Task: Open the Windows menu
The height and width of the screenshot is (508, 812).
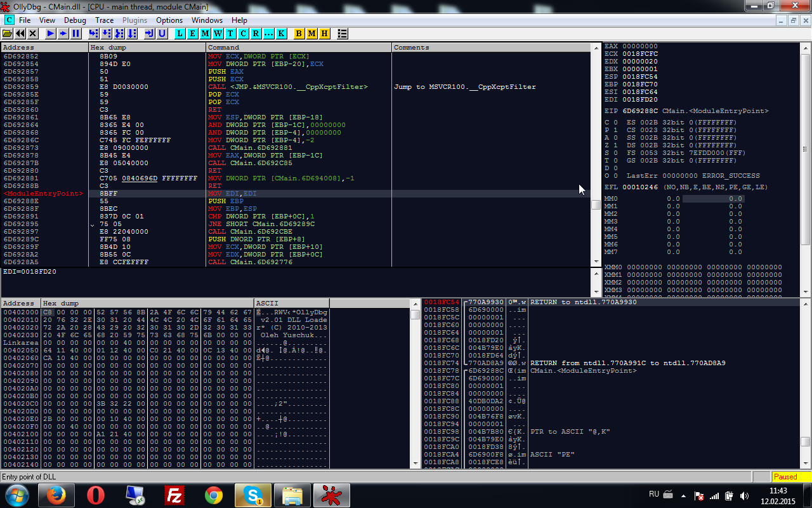Action: [207, 20]
